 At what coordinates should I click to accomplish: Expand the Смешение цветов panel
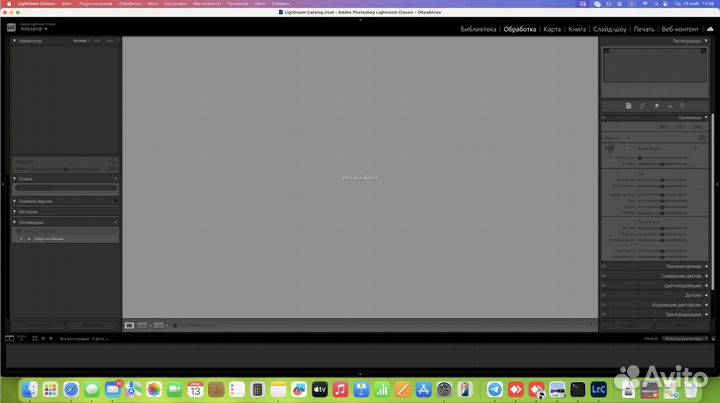pos(706,276)
